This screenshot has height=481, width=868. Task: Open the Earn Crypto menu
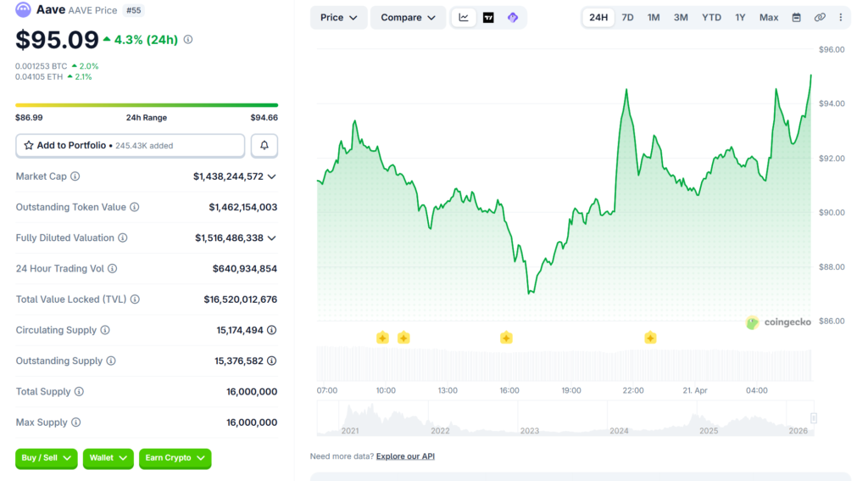(175, 458)
